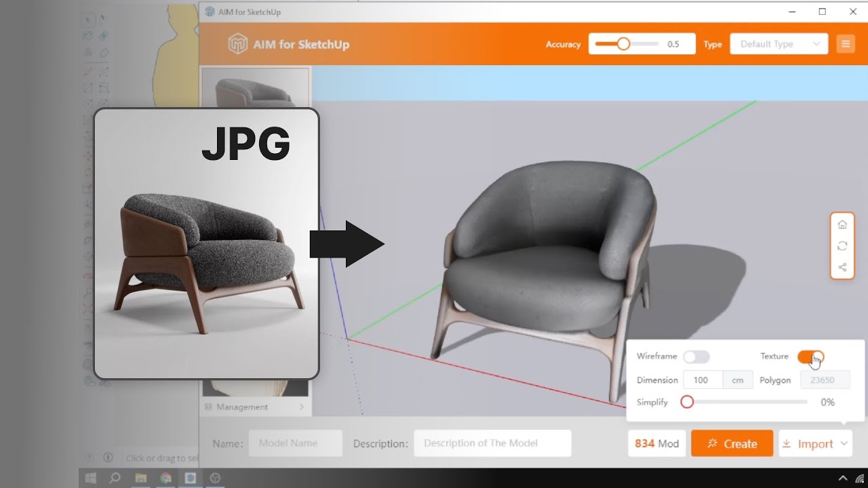Click the refresh rotate icon in viewer
The image size is (868, 488).
842,246
